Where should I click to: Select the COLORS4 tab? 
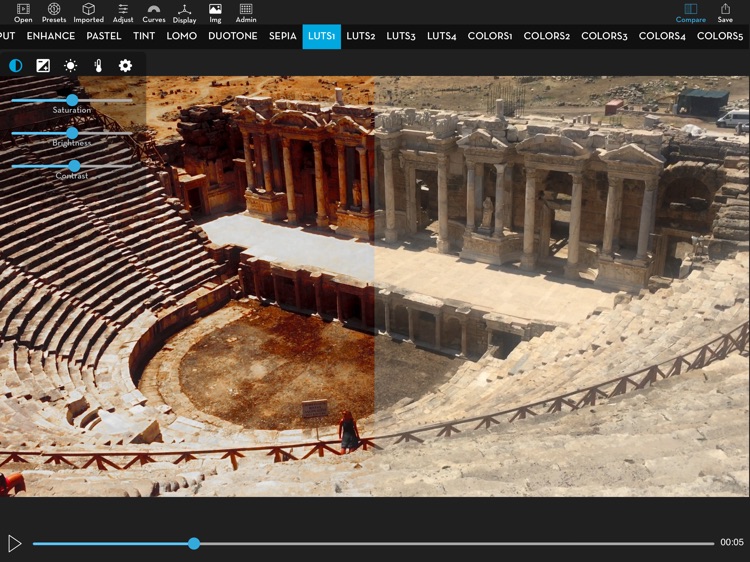pyautogui.click(x=662, y=36)
